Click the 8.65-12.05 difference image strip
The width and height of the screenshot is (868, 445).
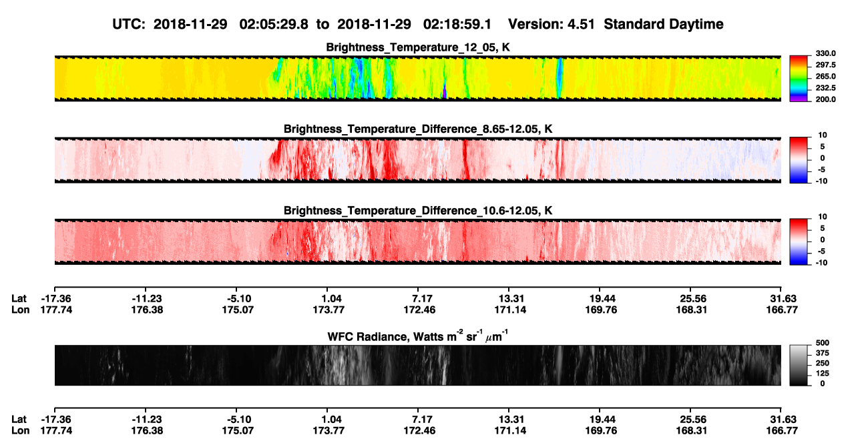pos(418,160)
